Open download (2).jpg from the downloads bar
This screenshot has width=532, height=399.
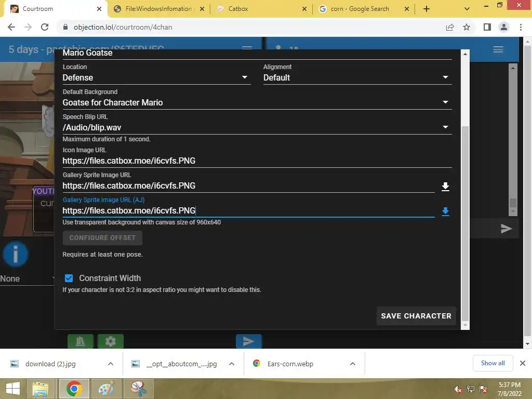50,364
